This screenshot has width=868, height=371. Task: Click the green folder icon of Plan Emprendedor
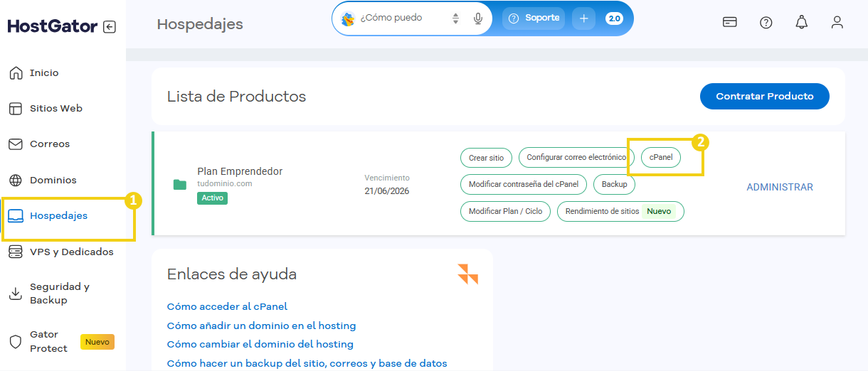180,185
